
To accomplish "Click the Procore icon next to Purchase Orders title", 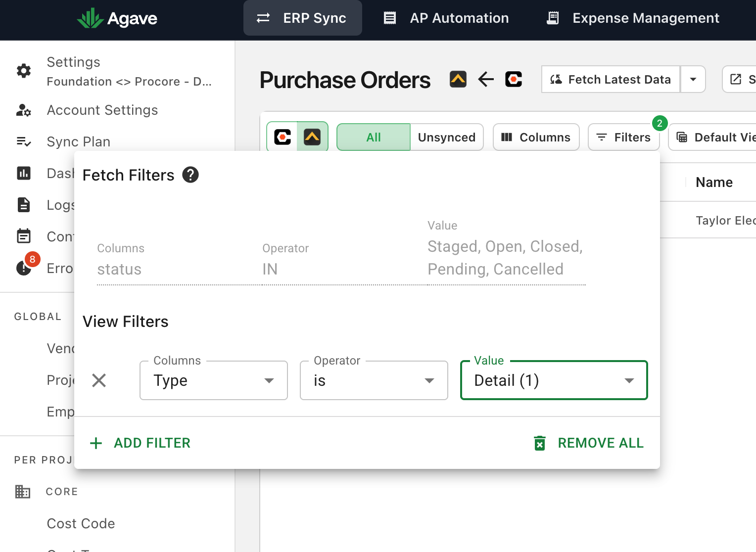I will (514, 79).
